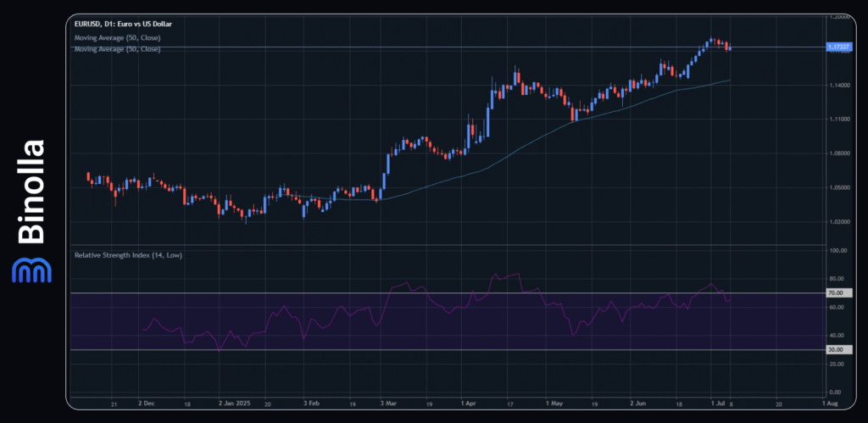
Task: Click the last RSI line point near 1 Jul
Action: (730, 298)
